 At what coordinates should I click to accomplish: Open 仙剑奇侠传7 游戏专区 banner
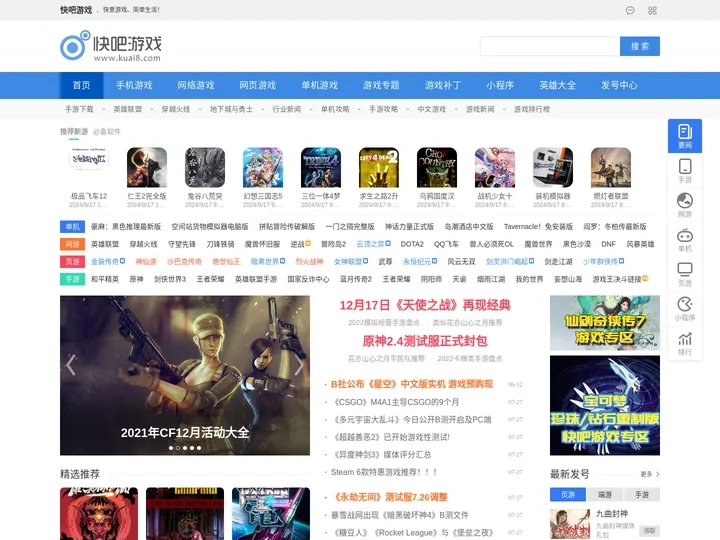click(x=605, y=323)
